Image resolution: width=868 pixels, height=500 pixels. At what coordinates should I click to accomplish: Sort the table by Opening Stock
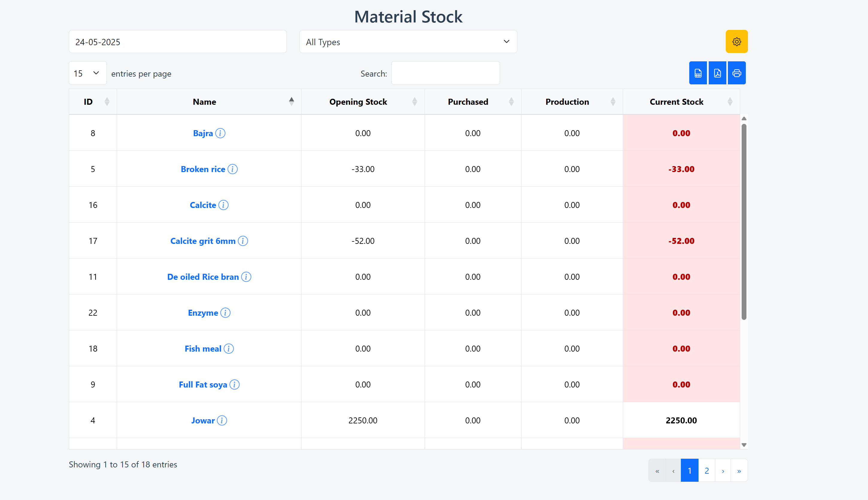click(x=358, y=101)
